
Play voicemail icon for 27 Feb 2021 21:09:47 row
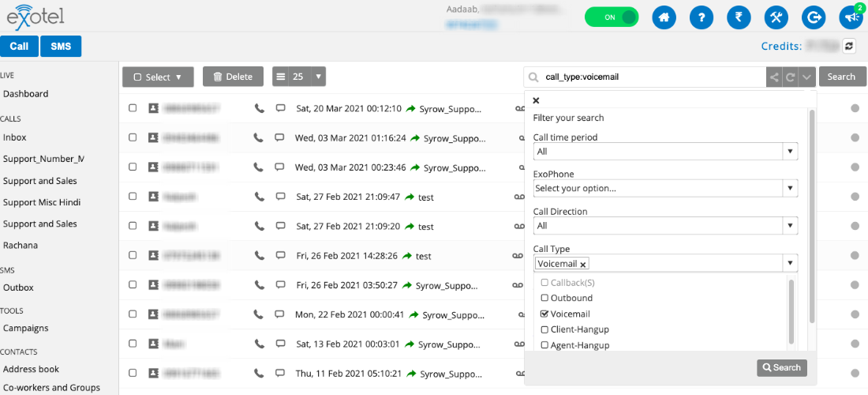(519, 197)
